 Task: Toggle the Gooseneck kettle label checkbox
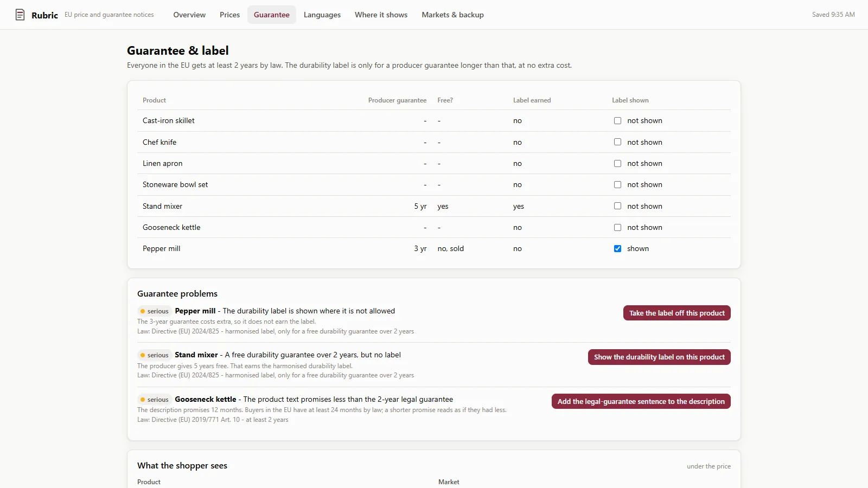coord(617,228)
